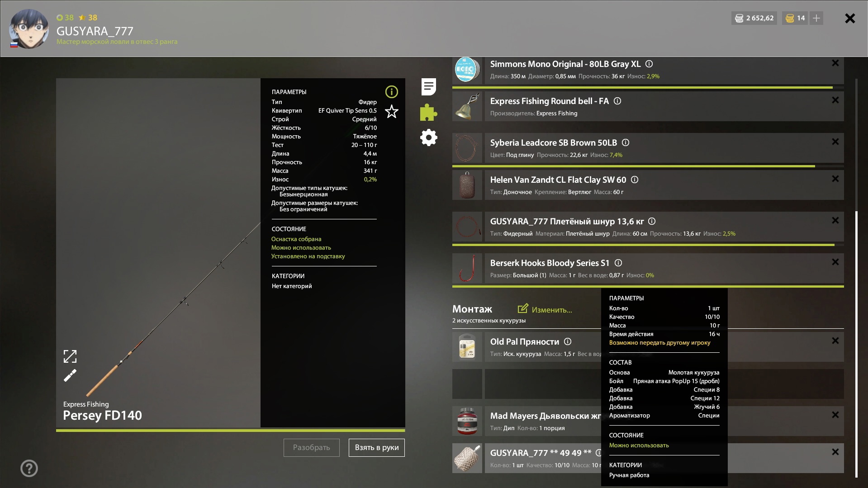The width and height of the screenshot is (868, 488).
Task: Close the rod setup window
Action: pos(850,18)
